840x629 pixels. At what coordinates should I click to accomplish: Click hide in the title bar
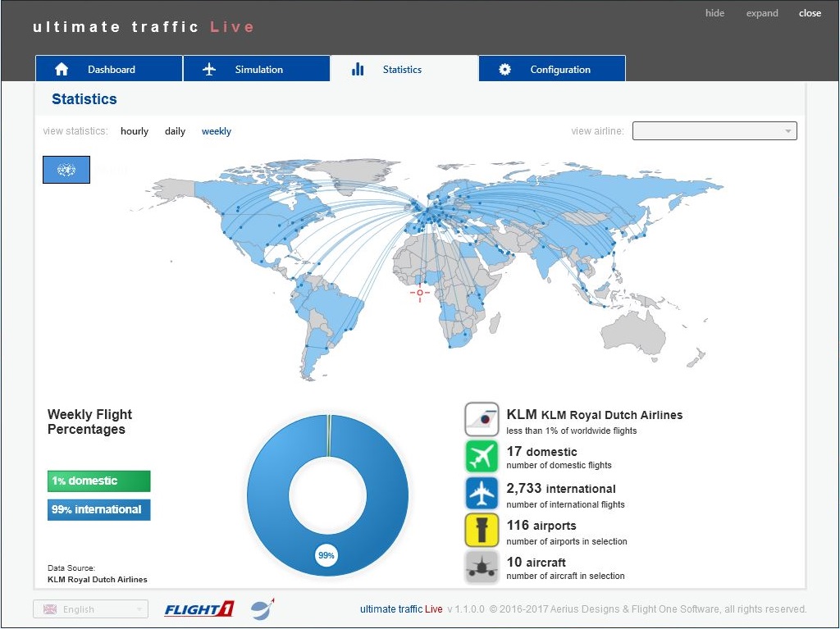coord(714,13)
